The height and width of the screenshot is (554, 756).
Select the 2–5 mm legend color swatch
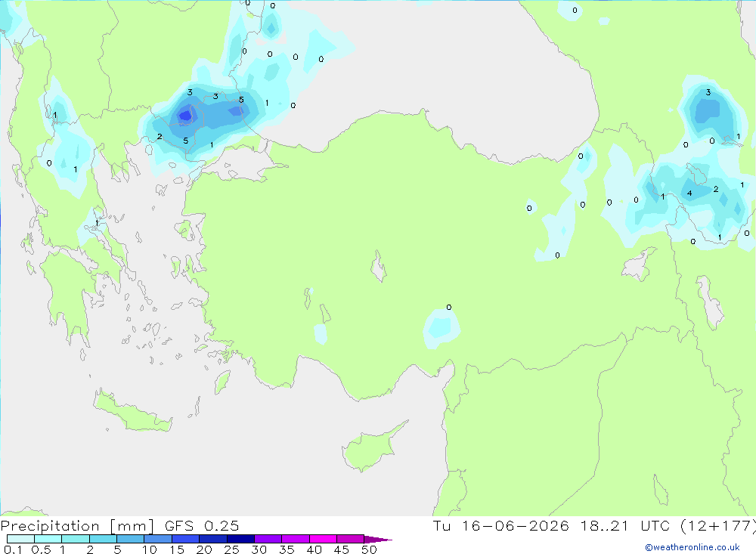point(103,539)
